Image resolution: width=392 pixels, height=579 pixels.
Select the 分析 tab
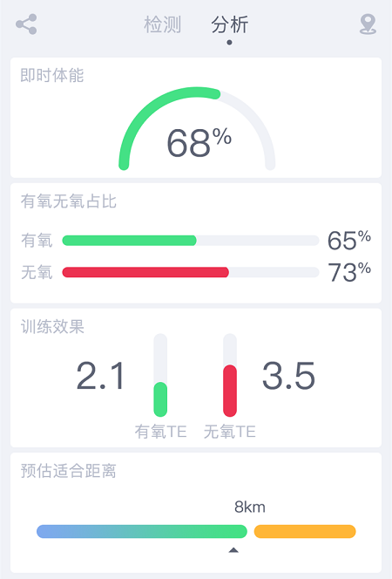pos(229,24)
